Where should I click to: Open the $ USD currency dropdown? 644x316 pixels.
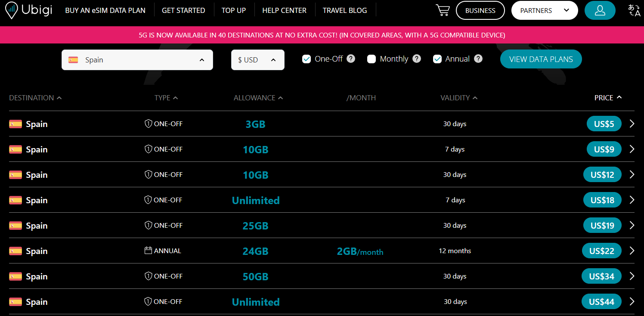258,60
